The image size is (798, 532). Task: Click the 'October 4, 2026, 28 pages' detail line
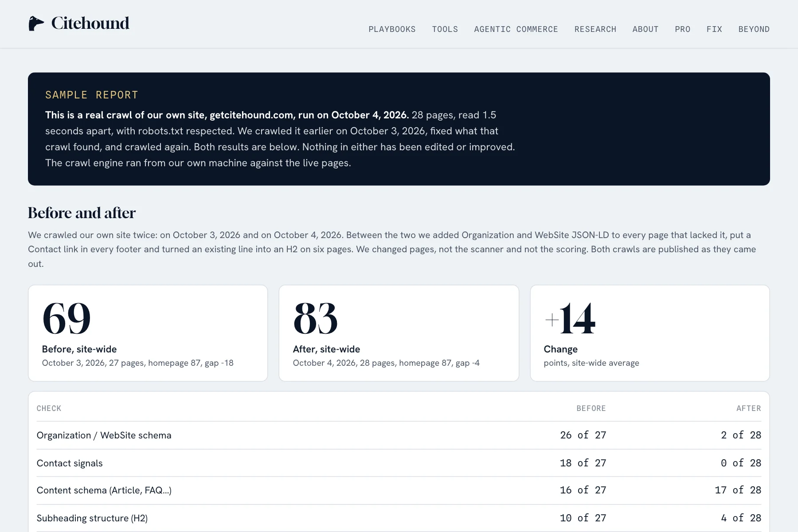tap(386, 363)
